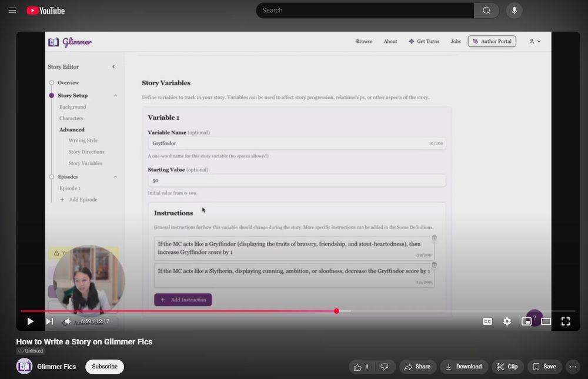Delete the Slytherin instruction
The image size is (588, 379).
click(435, 264)
